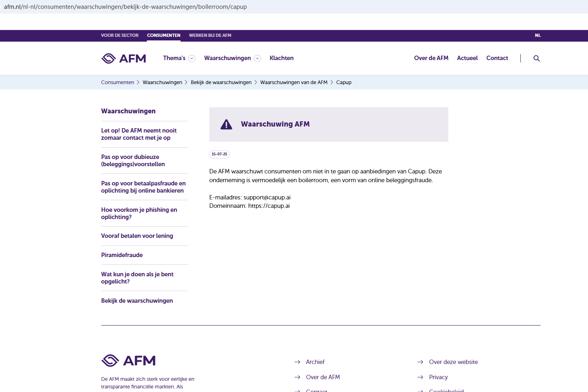Open Vooraf betalen voor lening link
The image size is (588, 392).
coord(137,236)
